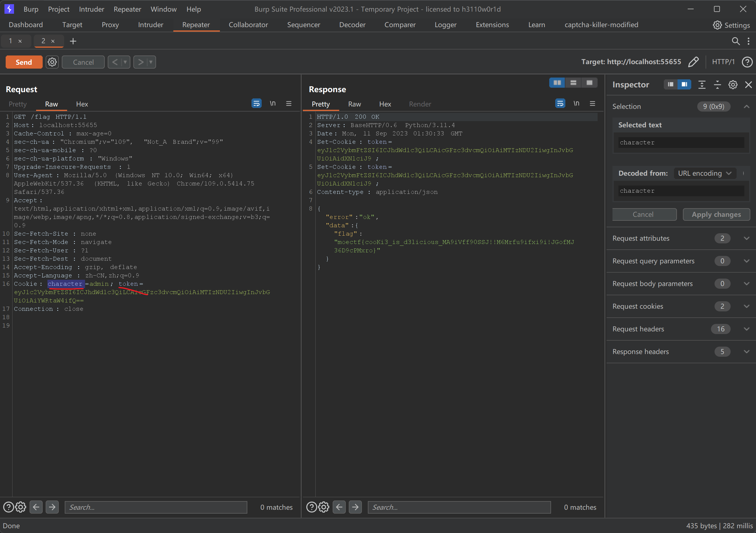
Task: Click the expand all sections Inspector icon
Action: pos(702,85)
